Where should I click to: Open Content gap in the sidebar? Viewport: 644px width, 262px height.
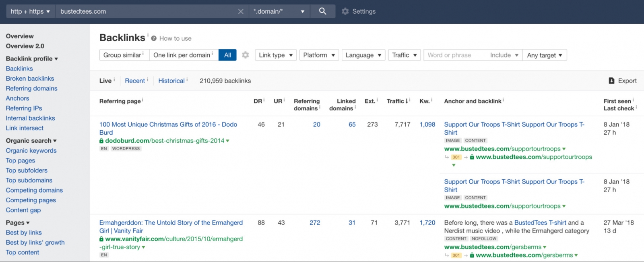[x=23, y=210]
